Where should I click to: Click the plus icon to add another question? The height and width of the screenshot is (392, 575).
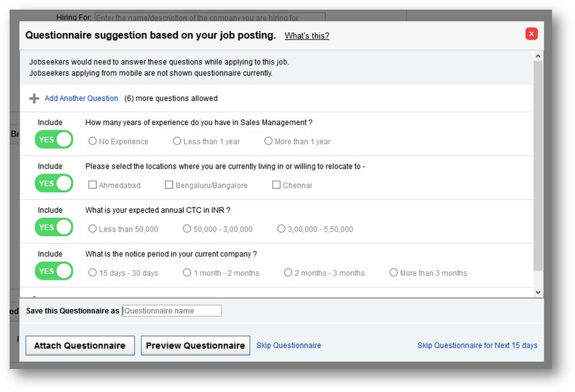pos(34,98)
